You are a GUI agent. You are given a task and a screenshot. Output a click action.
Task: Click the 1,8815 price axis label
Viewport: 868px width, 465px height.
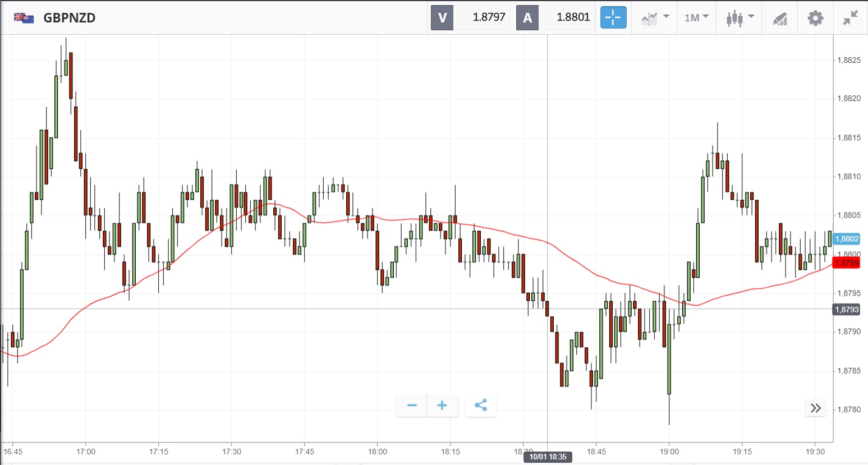click(848, 138)
